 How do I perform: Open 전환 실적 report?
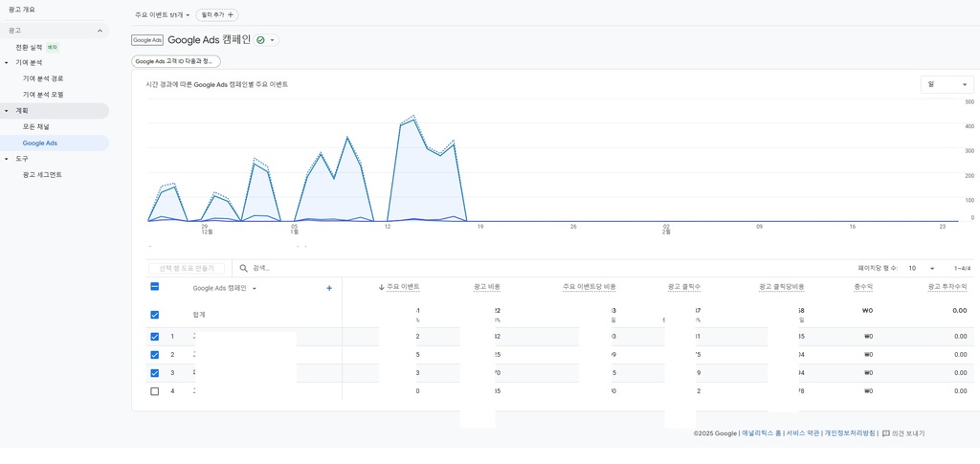(29, 47)
